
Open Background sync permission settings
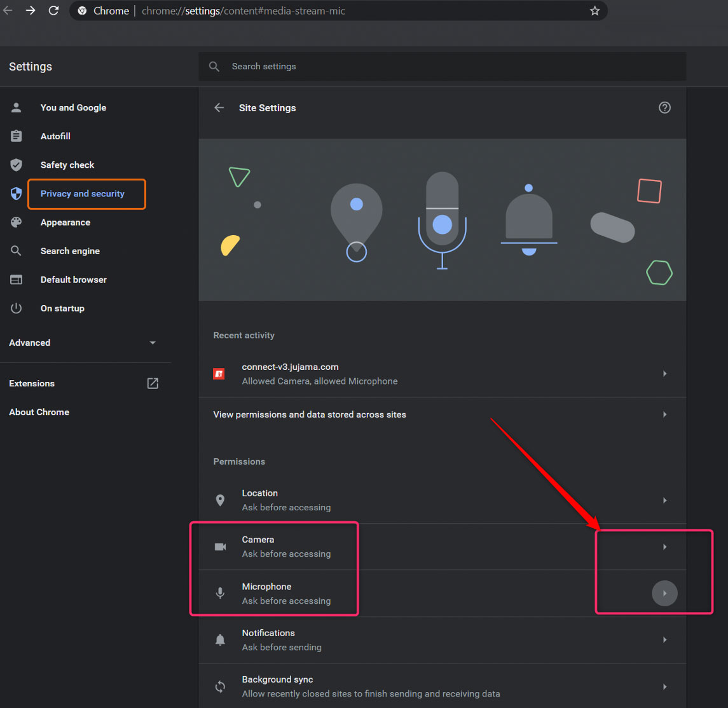click(443, 686)
